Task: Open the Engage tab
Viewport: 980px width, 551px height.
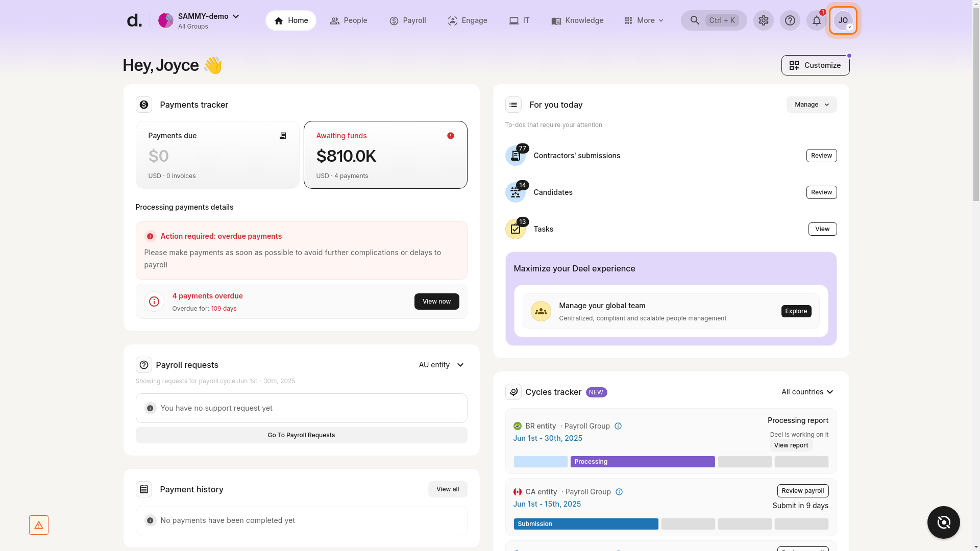Action: pos(468,20)
